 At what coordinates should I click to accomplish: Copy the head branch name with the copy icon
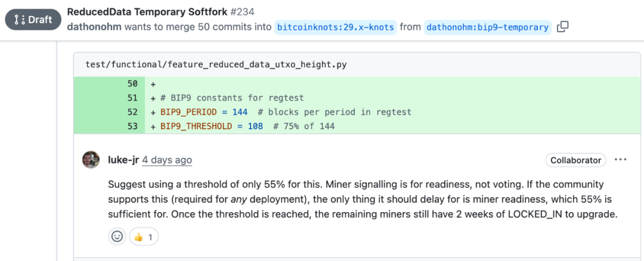pyautogui.click(x=562, y=27)
